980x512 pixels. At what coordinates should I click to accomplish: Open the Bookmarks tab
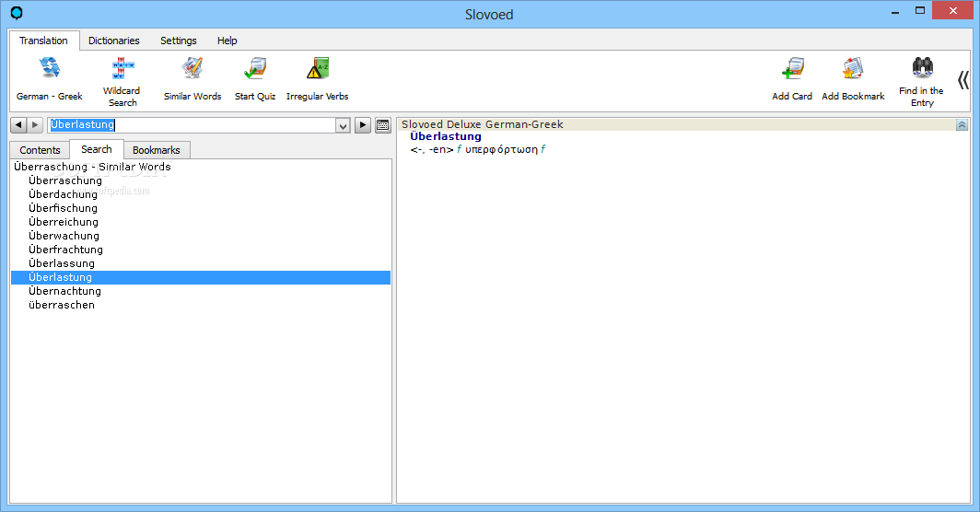[x=157, y=150]
